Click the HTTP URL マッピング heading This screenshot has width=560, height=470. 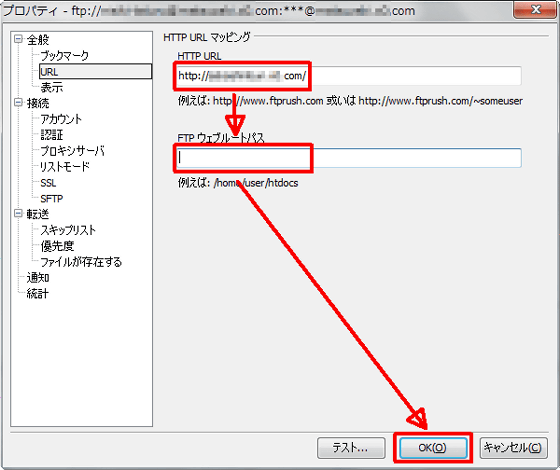(x=207, y=37)
